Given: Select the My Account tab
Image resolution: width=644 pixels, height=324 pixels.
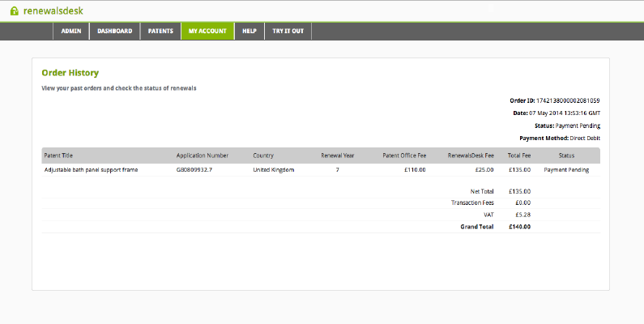Looking at the screenshot, I should (207, 31).
